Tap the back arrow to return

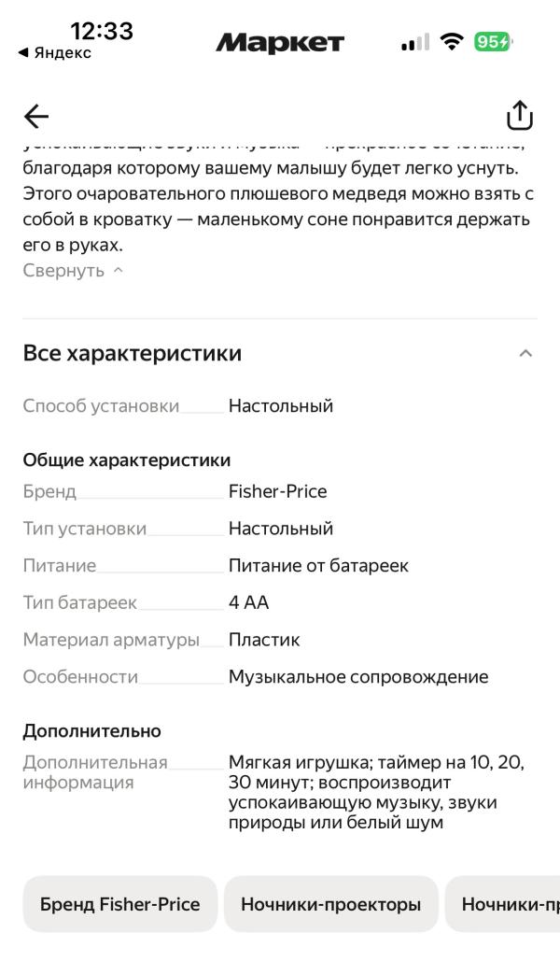tap(35, 116)
